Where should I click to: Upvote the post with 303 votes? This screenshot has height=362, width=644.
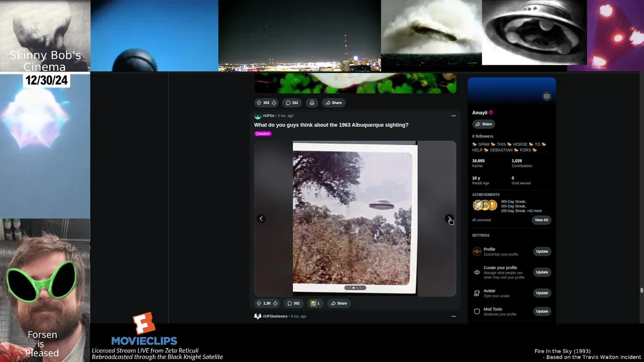(x=259, y=103)
